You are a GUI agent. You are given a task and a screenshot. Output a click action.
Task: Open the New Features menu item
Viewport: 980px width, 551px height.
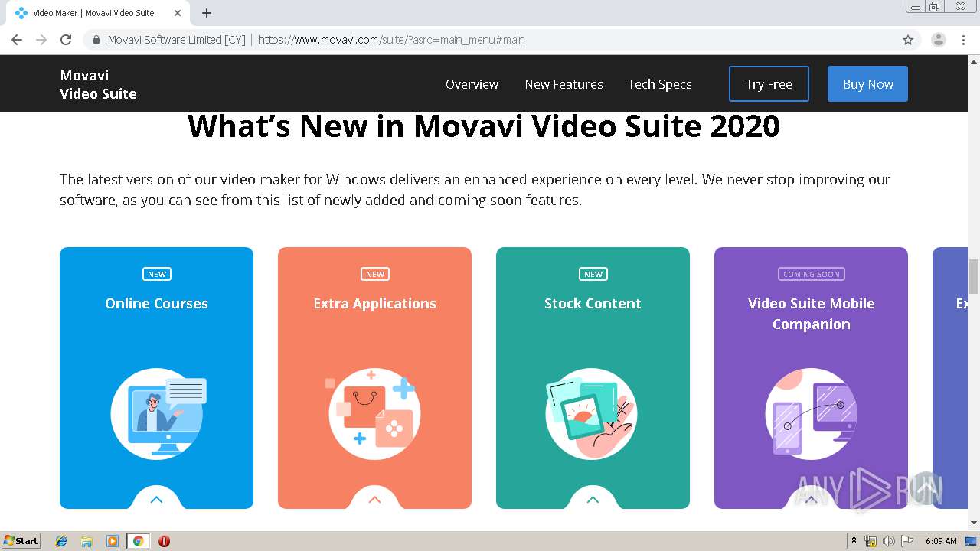pyautogui.click(x=563, y=84)
